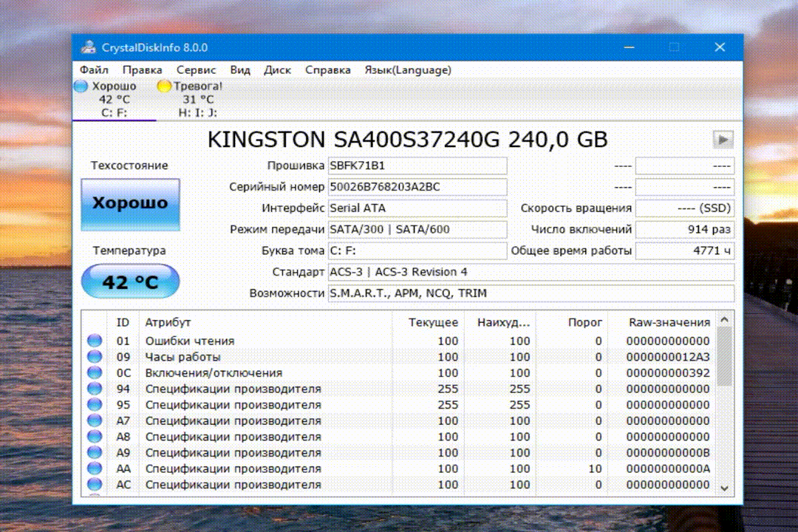Click the total working time field 4771 ч
Image resolution: width=798 pixels, height=532 pixels.
[685, 251]
